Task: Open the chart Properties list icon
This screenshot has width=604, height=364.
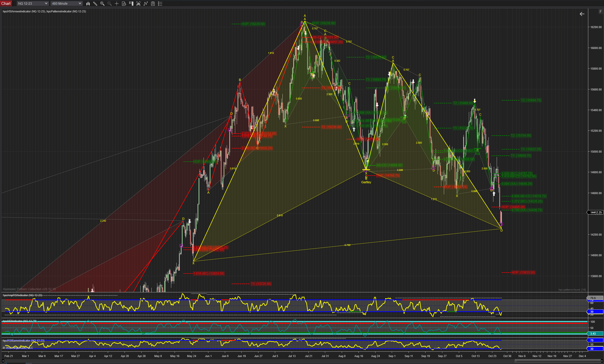Action: click(160, 4)
